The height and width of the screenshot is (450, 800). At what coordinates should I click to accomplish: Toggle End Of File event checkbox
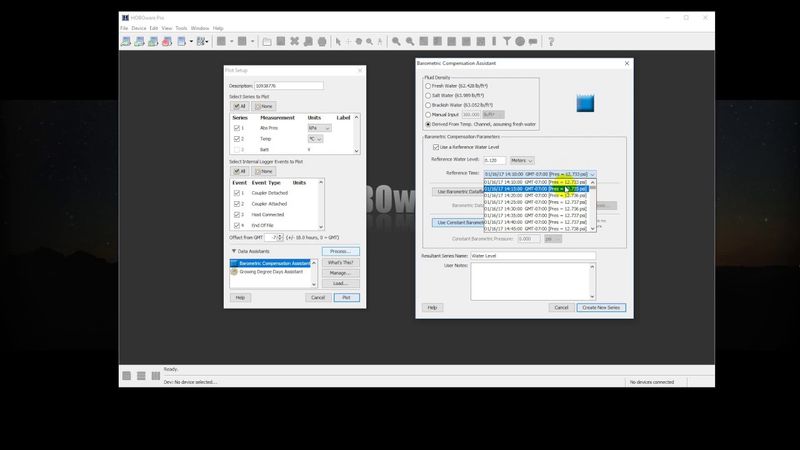click(x=237, y=225)
